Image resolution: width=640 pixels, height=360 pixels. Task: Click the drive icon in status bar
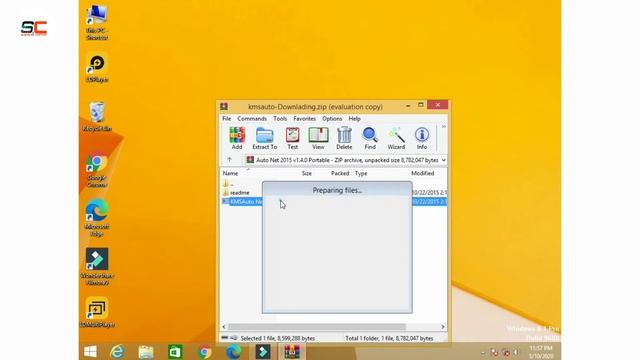click(x=224, y=338)
